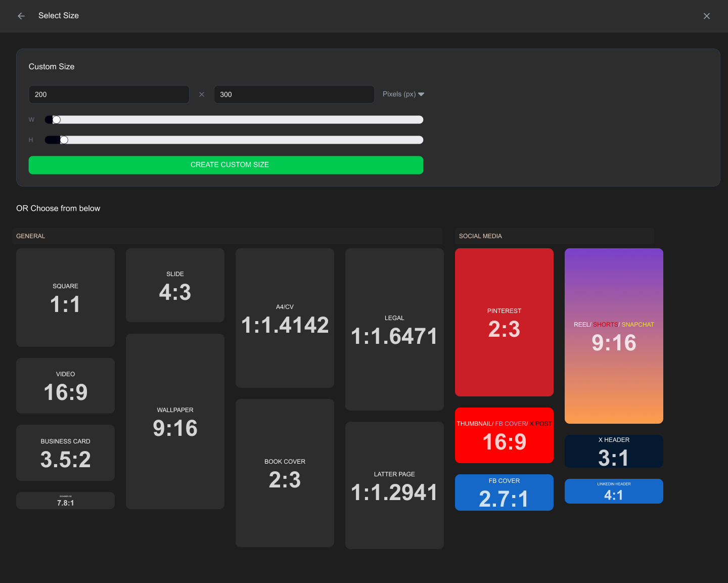Select the Pinterest 2:3 red tile
728x583 pixels.
(x=504, y=322)
